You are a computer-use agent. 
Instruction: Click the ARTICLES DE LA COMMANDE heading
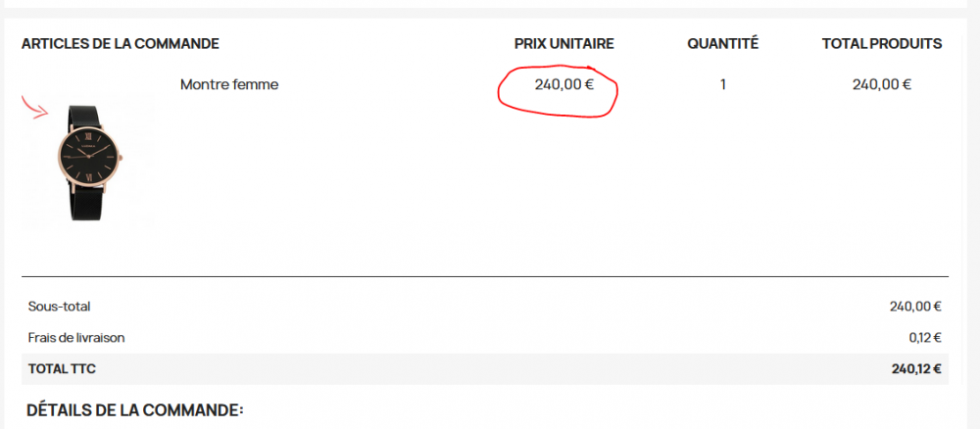[x=120, y=44]
